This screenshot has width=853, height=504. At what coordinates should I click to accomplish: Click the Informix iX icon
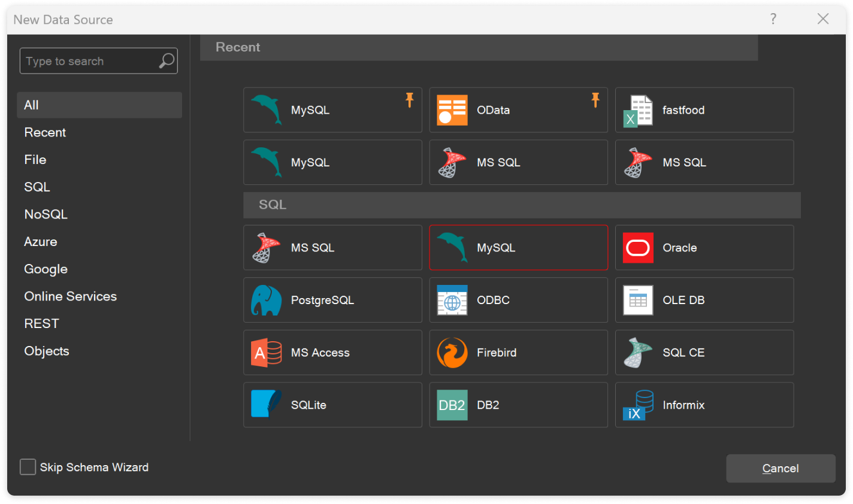tap(638, 405)
